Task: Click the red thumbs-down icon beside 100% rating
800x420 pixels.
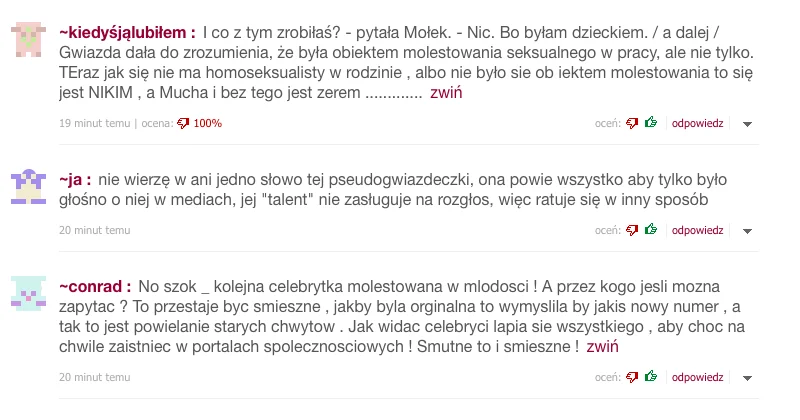Action: [x=183, y=123]
